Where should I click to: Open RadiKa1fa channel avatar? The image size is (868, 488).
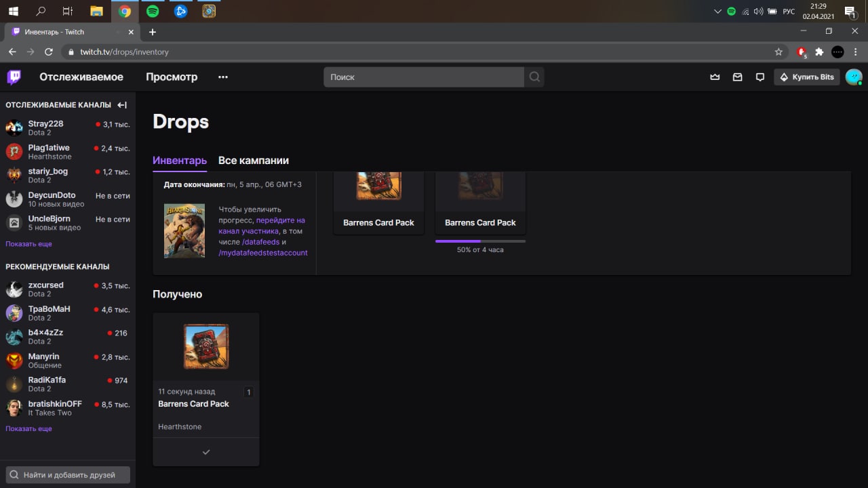[14, 384]
